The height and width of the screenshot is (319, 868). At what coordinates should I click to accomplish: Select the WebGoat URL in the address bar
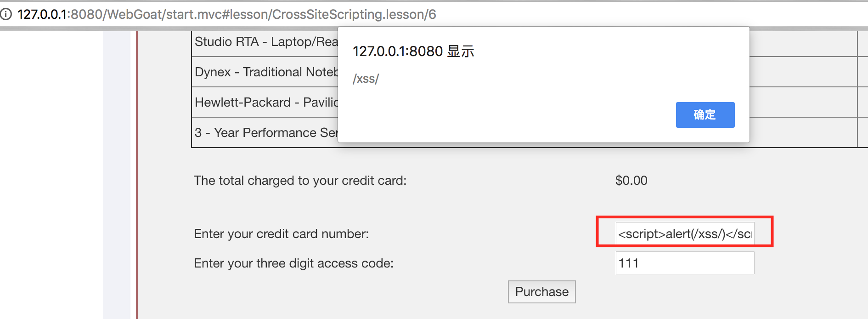(x=227, y=14)
